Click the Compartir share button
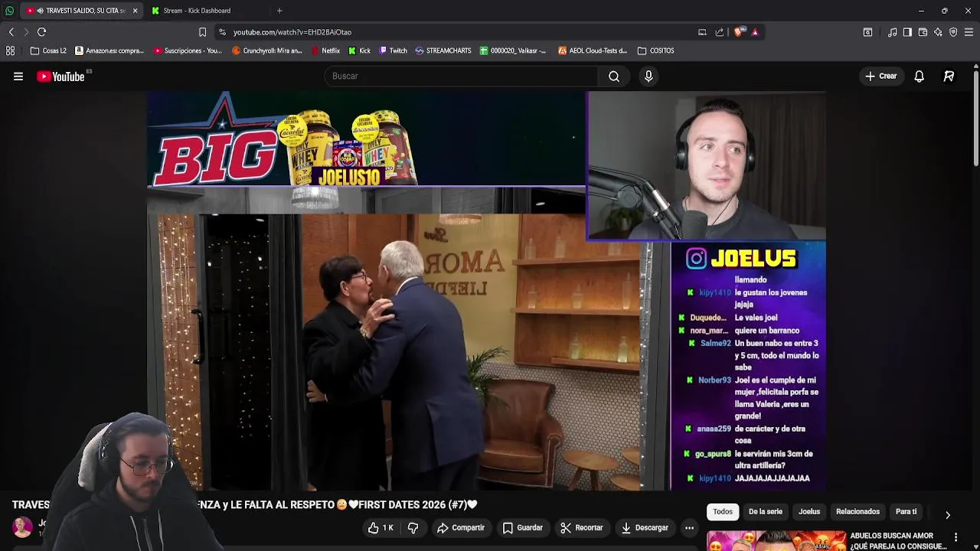 (461, 527)
